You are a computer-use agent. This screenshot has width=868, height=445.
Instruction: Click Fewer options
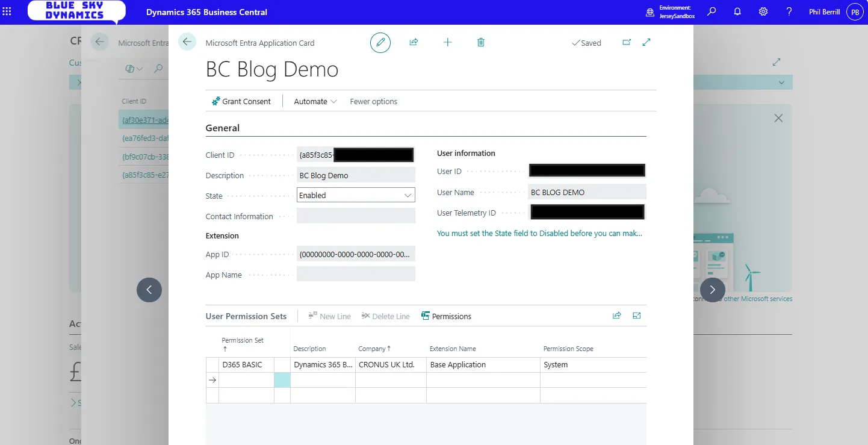click(373, 101)
